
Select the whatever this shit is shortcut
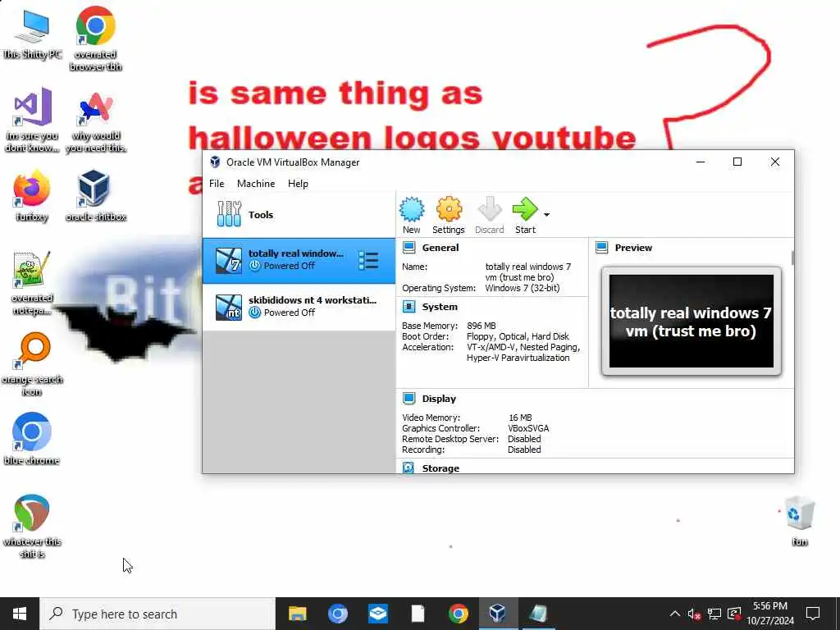pos(32,527)
